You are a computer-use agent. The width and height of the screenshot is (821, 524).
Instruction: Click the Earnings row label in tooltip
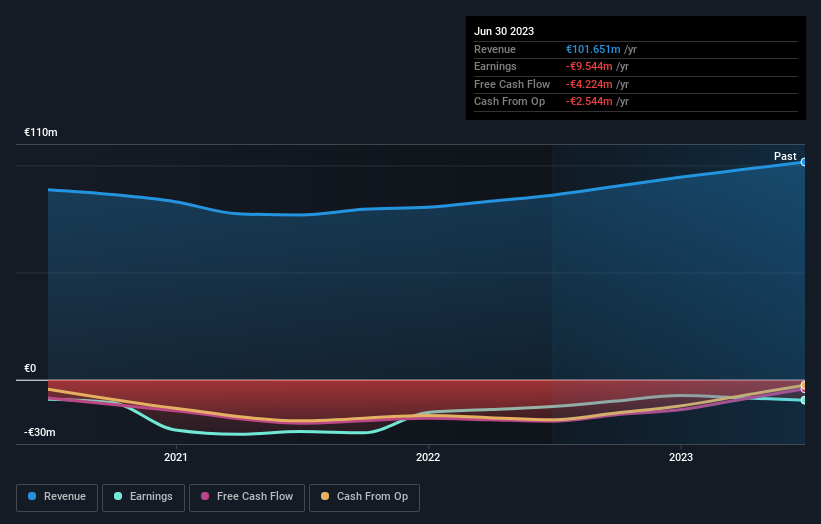(495, 66)
